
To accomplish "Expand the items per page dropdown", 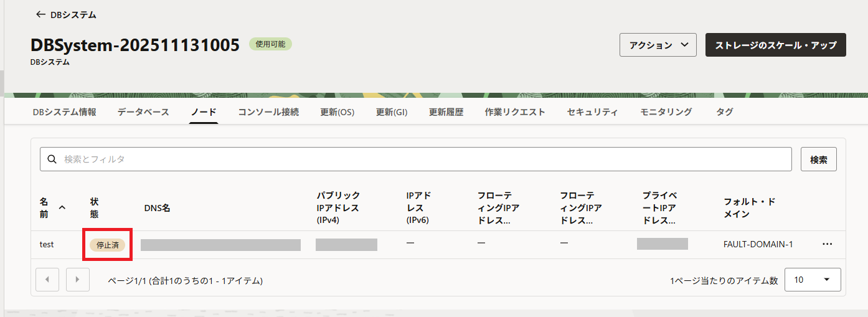I will [x=813, y=280].
